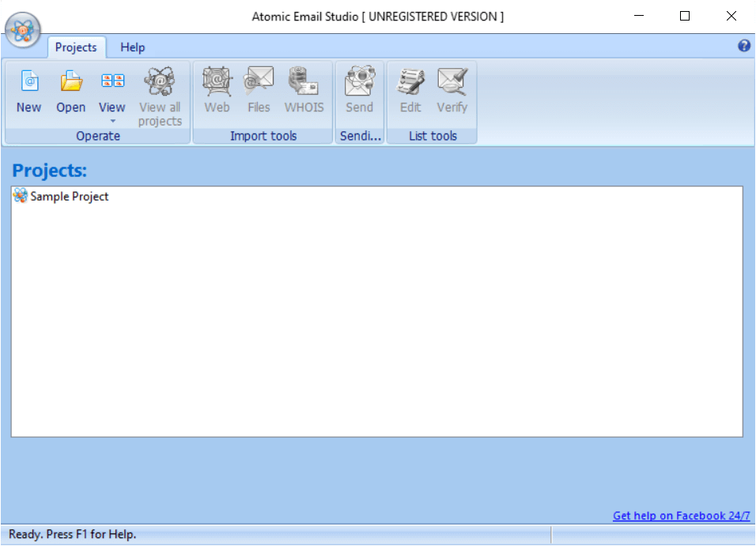Launch the Files import tool
The image size is (756, 546).
click(x=259, y=91)
